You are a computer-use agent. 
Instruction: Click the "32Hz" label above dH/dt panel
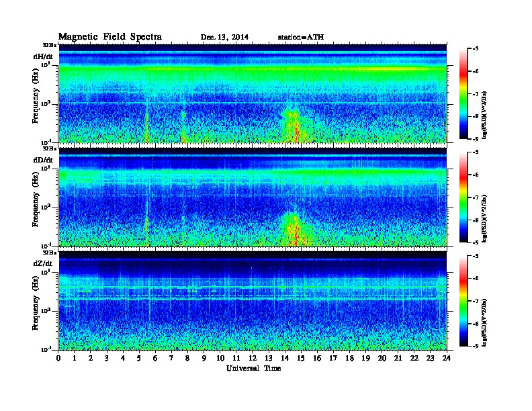[x=50, y=44]
